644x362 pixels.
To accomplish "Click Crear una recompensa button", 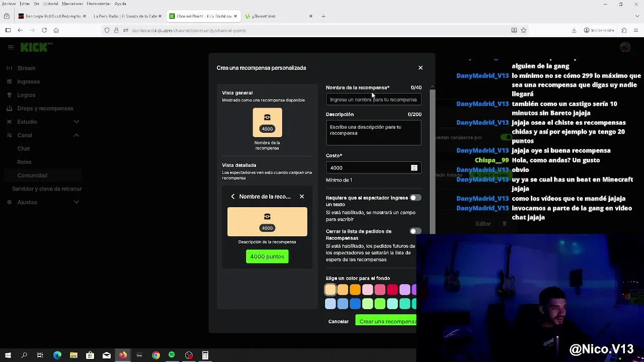I will 386,321.
